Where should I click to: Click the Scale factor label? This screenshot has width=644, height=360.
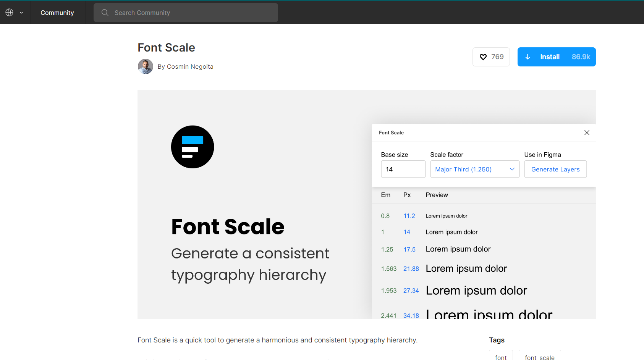pyautogui.click(x=447, y=155)
